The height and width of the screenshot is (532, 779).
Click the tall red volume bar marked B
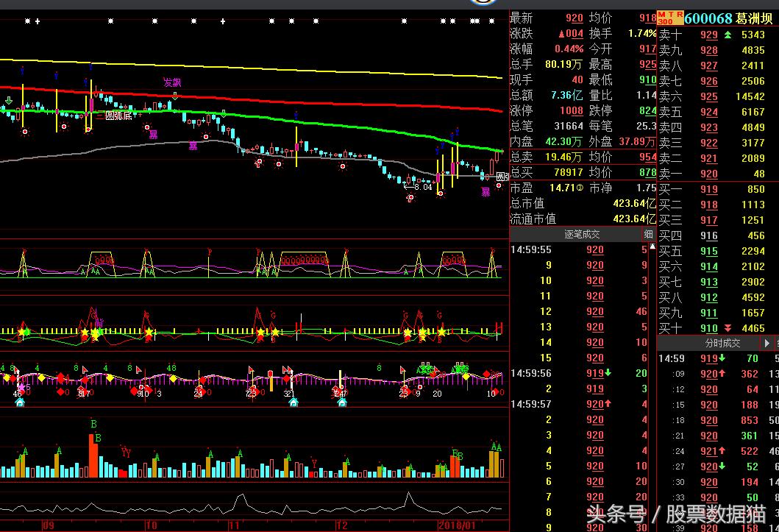(93, 455)
